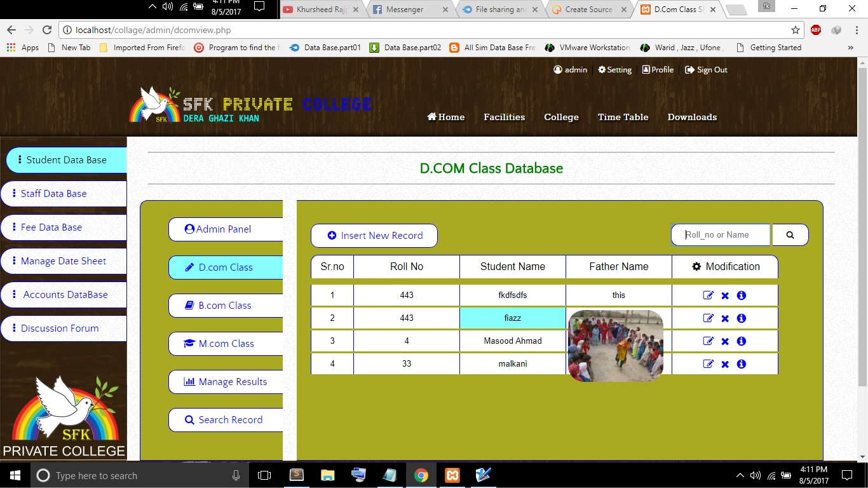This screenshot has width=868, height=488.
Task: Open the XAMPP icon on the taskbar
Action: 452,475
